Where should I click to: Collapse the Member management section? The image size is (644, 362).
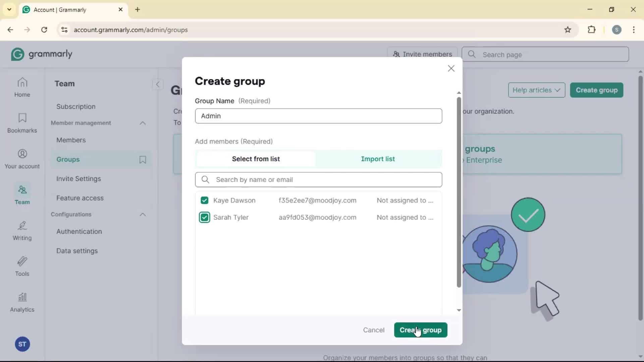point(143,123)
